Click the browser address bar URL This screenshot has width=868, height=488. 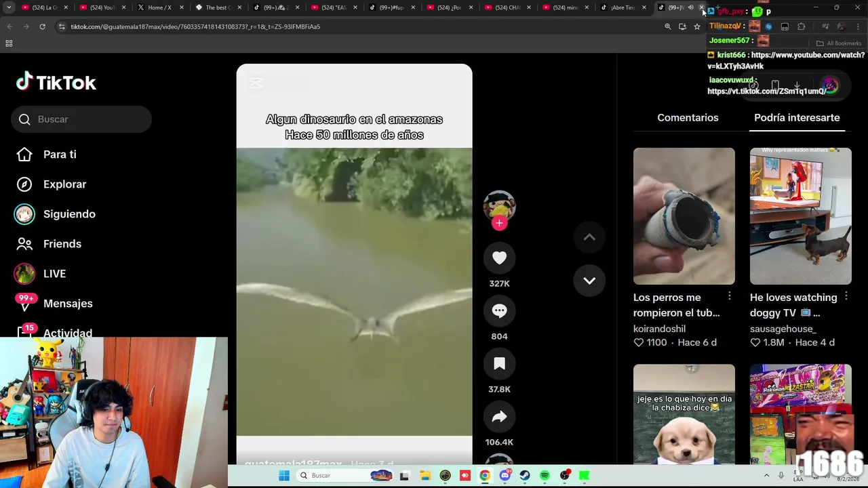(195, 26)
